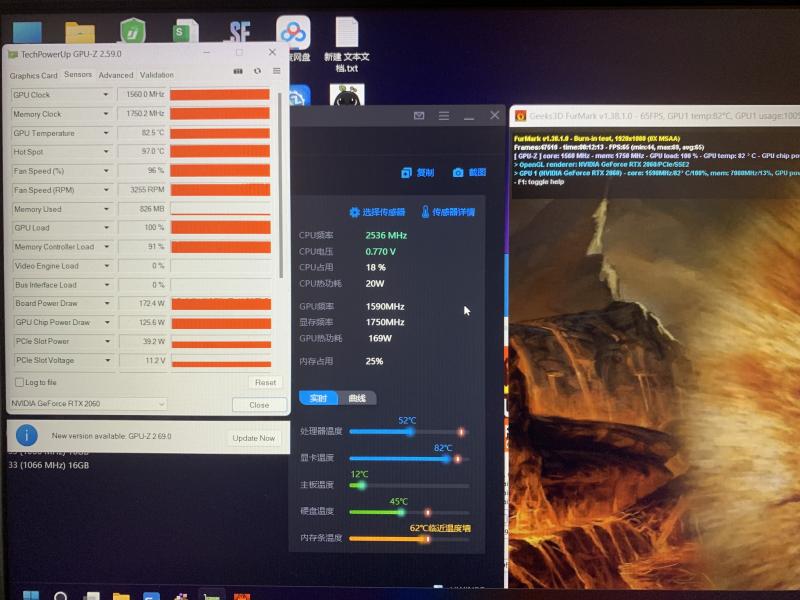The height and width of the screenshot is (600, 800).
Task: Open the green S spreadsheet desktop icon
Action: pyautogui.click(x=185, y=31)
